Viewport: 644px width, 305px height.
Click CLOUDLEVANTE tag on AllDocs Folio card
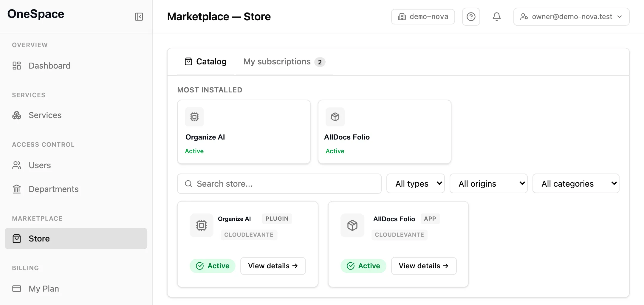click(400, 235)
